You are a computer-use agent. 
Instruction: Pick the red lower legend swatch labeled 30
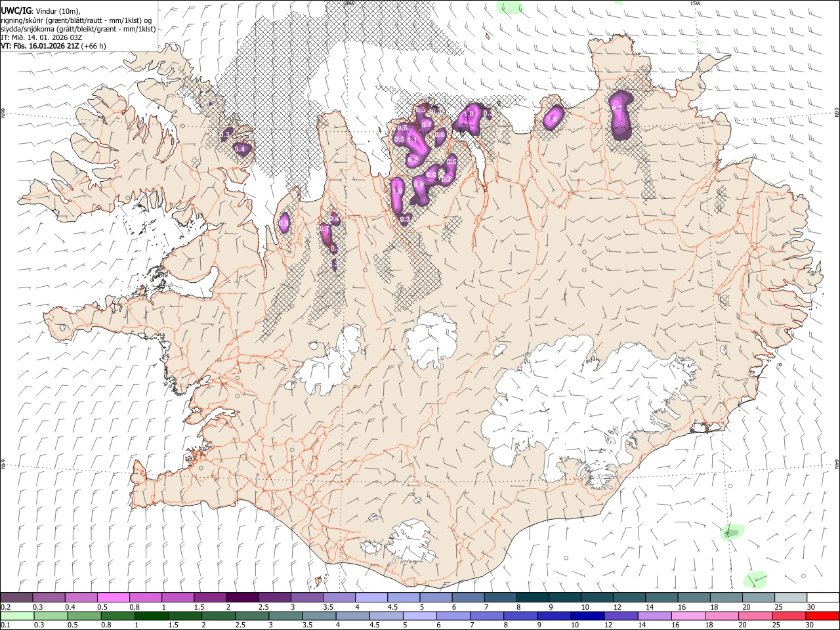[x=823, y=616]
